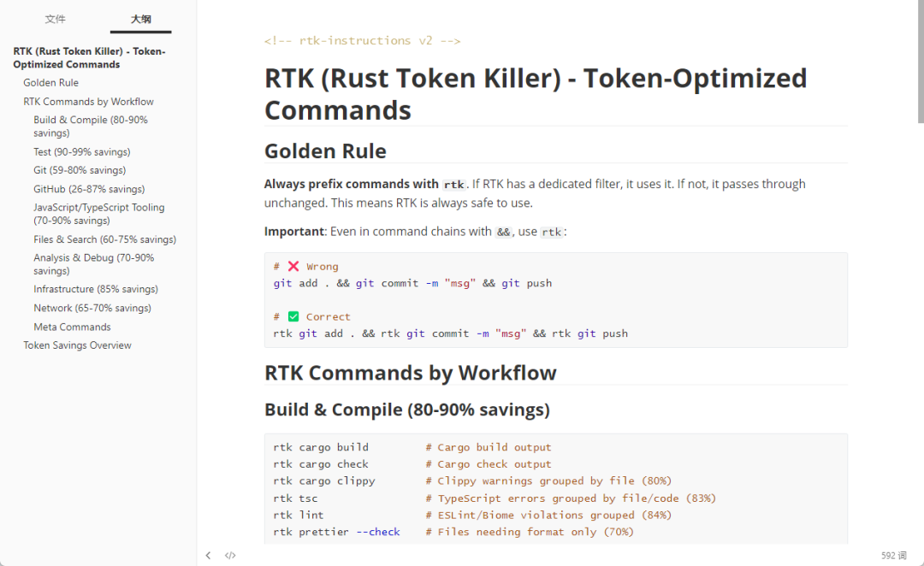
Task: Jump to Files & Search section
Action: tap(104, 239)
